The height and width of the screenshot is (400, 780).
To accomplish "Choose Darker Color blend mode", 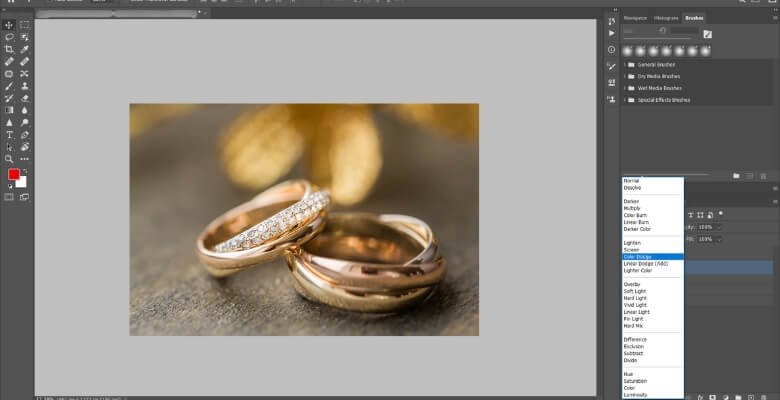I will coord(653,229).
